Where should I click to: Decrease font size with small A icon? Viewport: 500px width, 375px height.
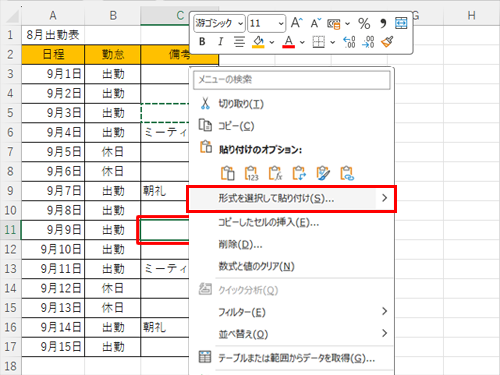coord(315,23)
